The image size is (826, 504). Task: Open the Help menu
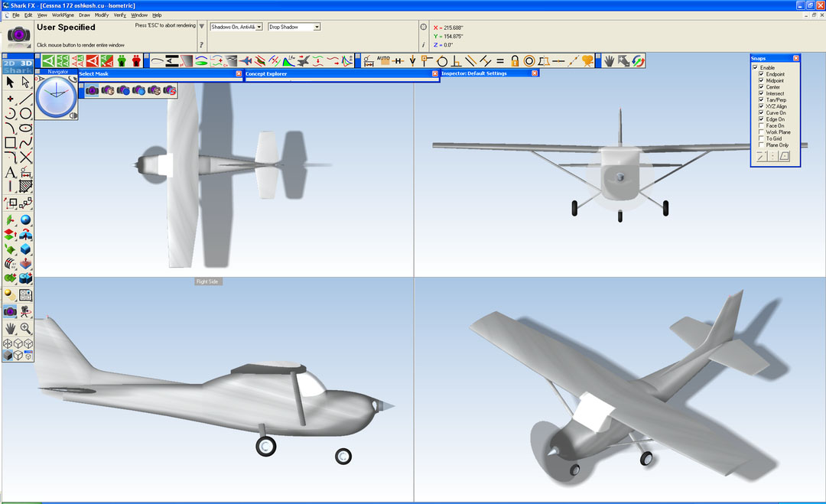157,15
